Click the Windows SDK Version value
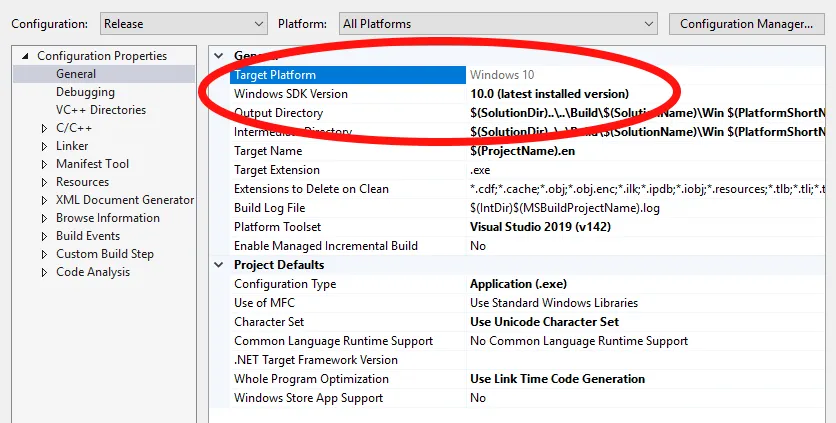 click(549, 94)
